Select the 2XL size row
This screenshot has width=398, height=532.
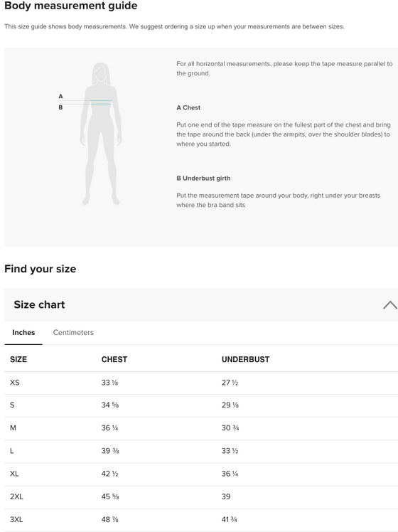pos(201,497)
